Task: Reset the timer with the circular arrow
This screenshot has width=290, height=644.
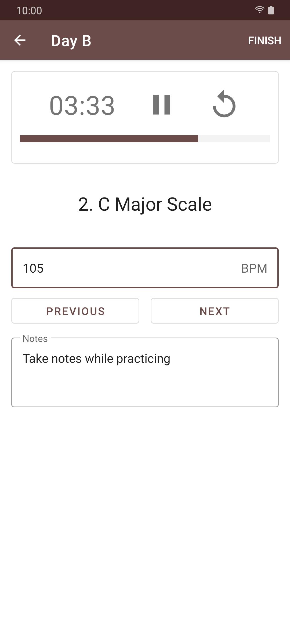Action: coord(224,104)
